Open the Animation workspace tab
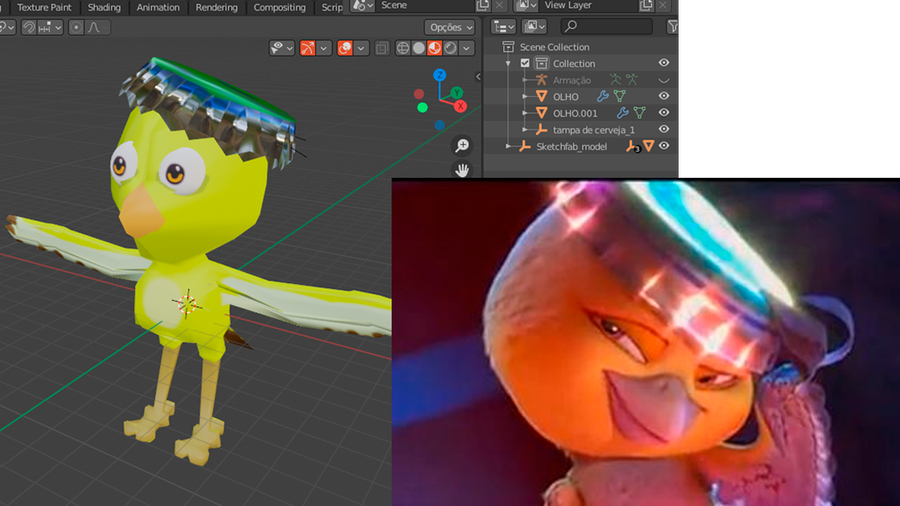900x506 pixels. [x=158, y=7]
